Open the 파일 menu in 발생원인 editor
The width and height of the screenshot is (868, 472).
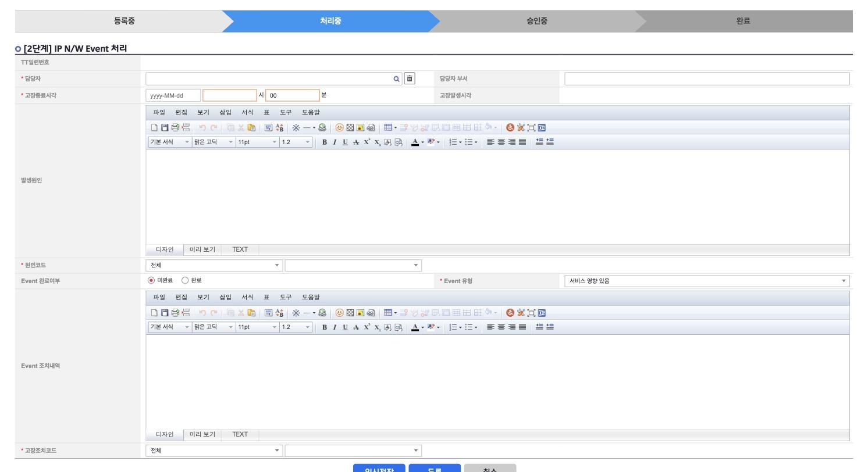(x=159, y=112)
